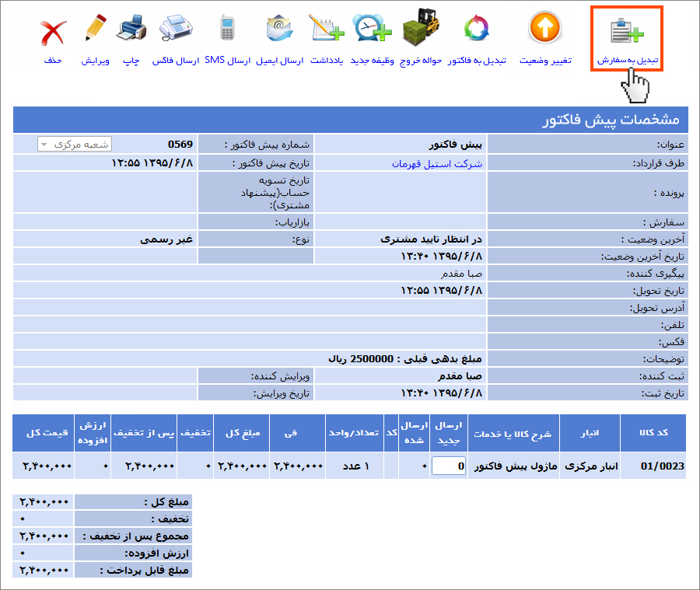Click the notepad add-note icon

327,28
